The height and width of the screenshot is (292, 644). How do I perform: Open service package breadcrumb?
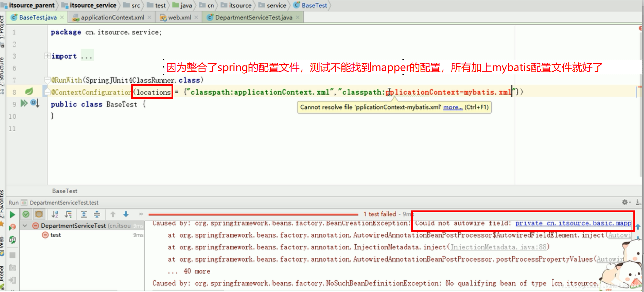(272, 5)
